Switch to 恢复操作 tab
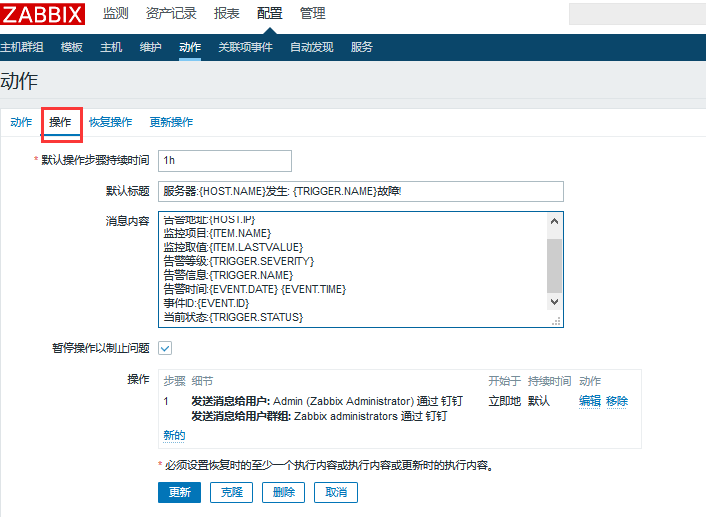The height and width of the screenshot is (517, 706). click(x=110, y=122)
